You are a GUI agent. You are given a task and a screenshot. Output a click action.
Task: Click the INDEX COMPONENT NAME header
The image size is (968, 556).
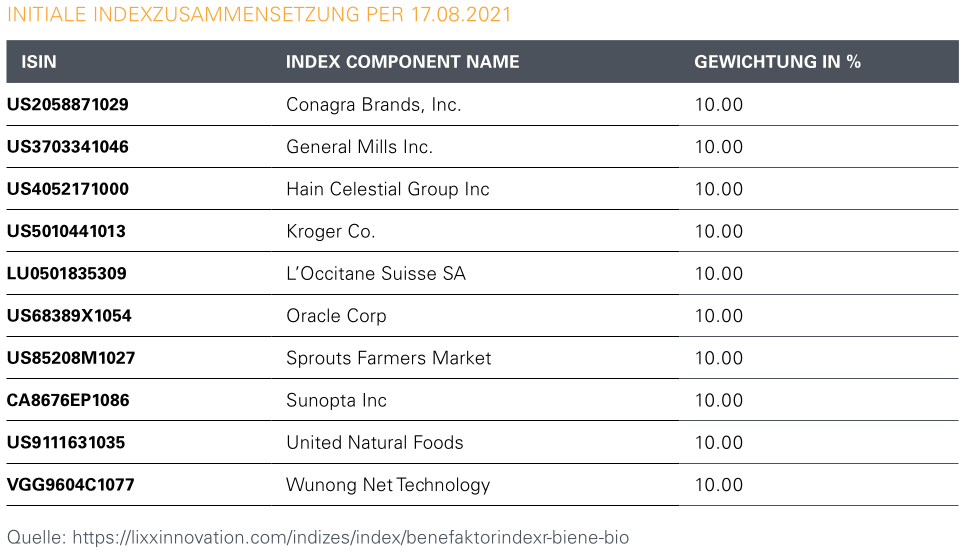tap(402, 62)
